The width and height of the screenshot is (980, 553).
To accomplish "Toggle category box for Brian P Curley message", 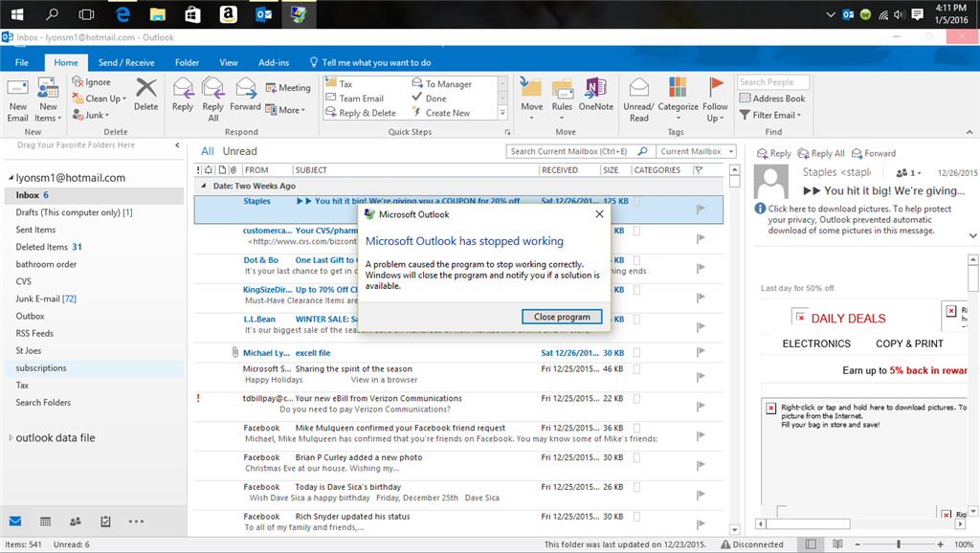I will pos(636,457).
